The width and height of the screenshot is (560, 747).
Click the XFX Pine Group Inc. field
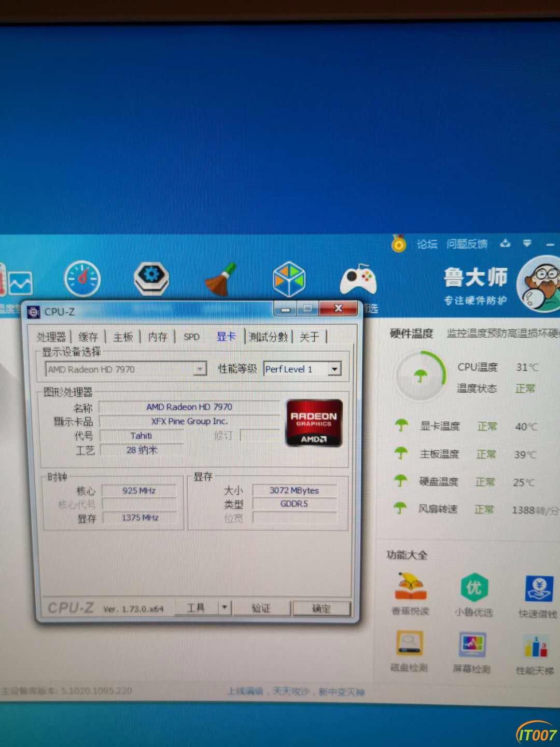click(189, 421)
